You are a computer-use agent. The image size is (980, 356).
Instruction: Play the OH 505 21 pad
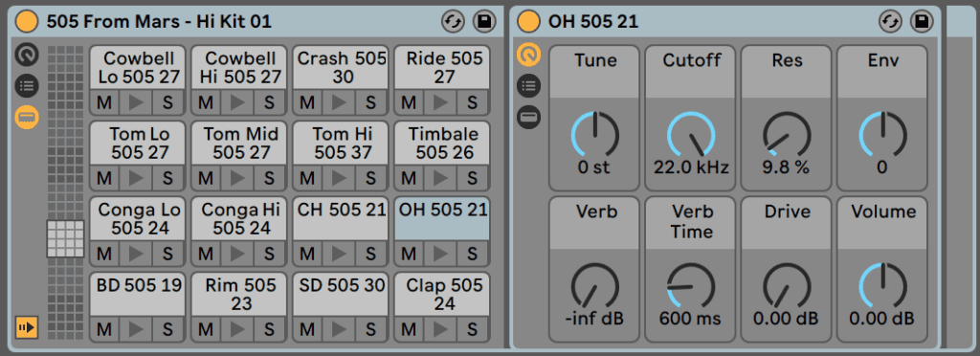[x=440, y=254]
